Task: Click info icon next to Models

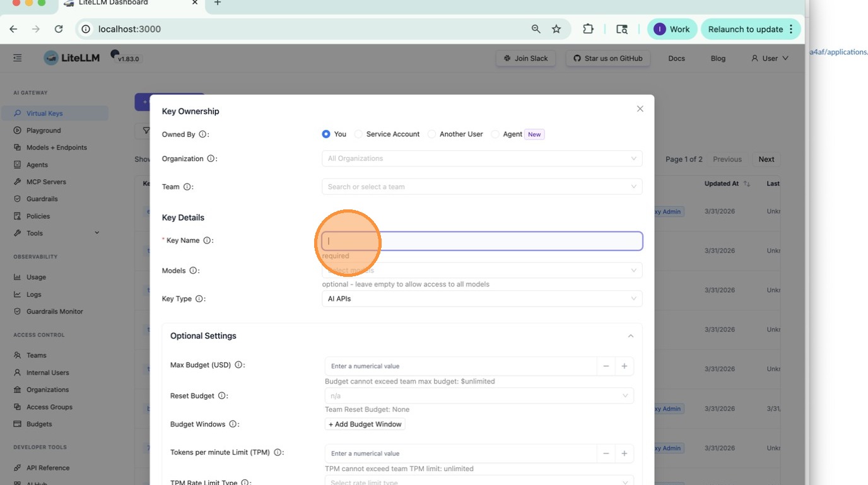Action: 193,271
